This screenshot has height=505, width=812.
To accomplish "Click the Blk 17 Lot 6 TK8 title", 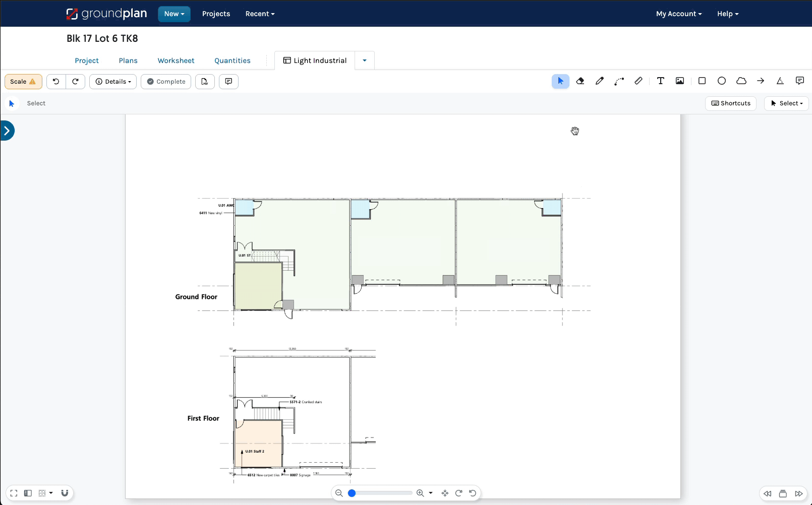I will click(x=102, y=39).
